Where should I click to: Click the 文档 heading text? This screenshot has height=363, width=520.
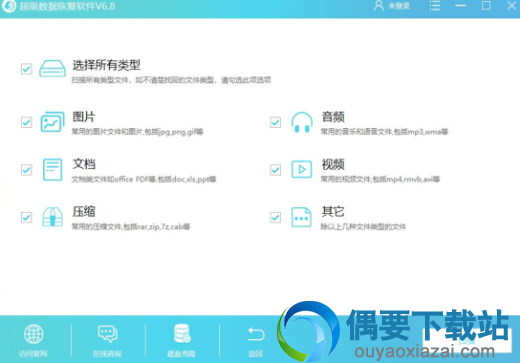pos(84,164)
